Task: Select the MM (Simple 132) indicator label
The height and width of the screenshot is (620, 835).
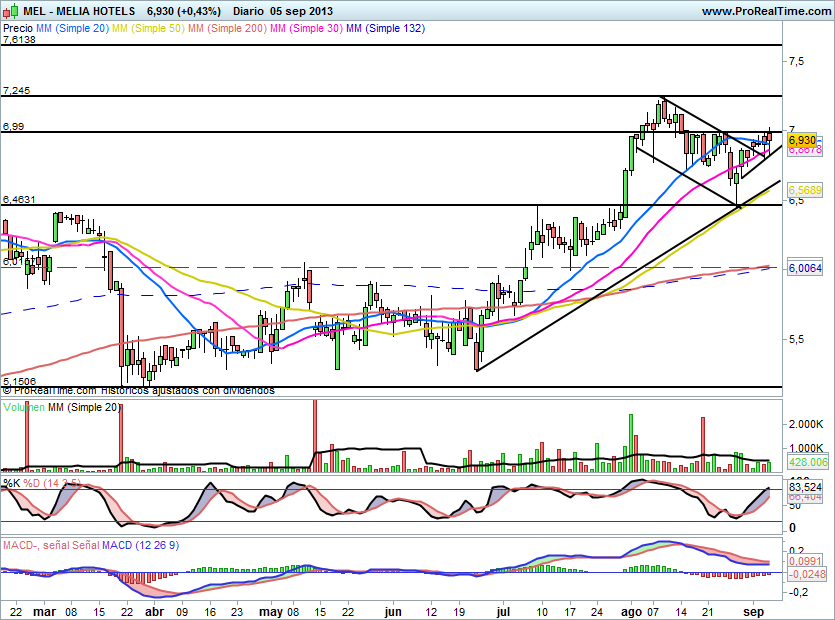Action: click(386, 28)
